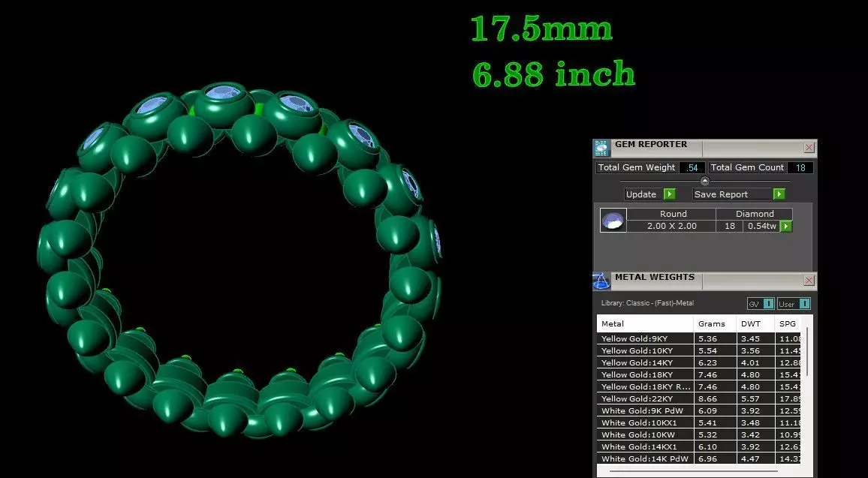The width and height of the screenshot is (868, 478).
Task: Click the Library: Classic - (Fast)-Metal label
Action: 647,303
